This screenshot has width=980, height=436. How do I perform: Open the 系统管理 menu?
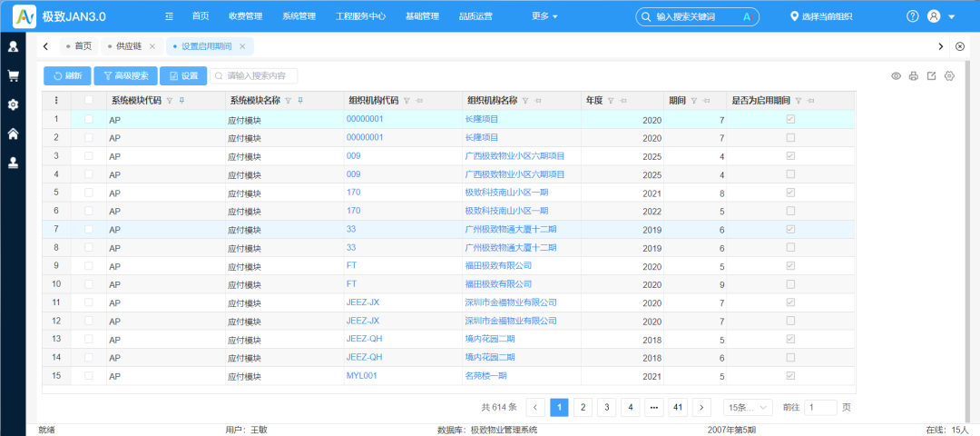[x=299, y=16]
